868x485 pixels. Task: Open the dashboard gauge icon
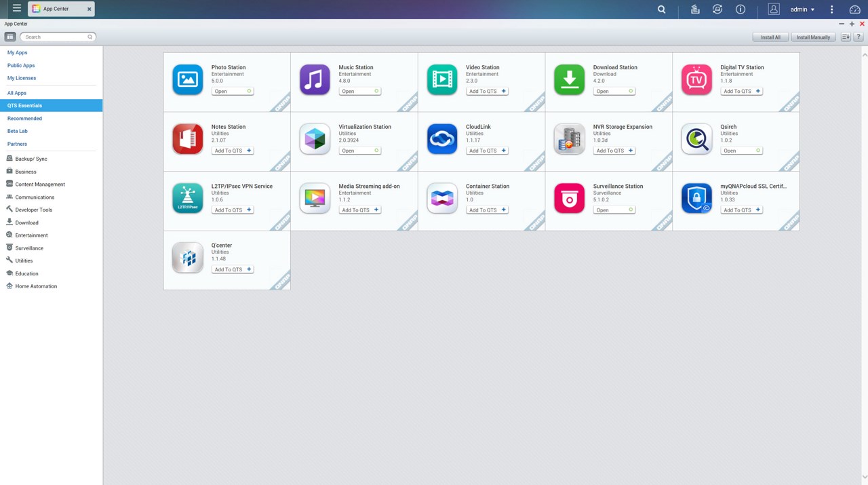(854, 9)
